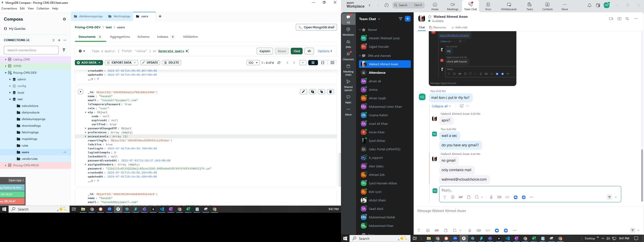The image size is (644, 242).
Task: Expand the Haseeb77 document fields
Action: tap(80, 92)
